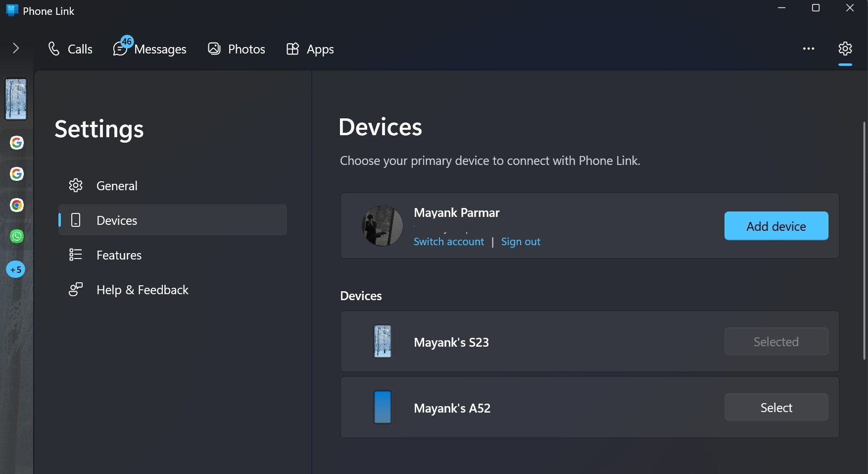Click Selected on Mayank's S23
868x474 pixels.
pyautogui.click(x=776, y=341)
